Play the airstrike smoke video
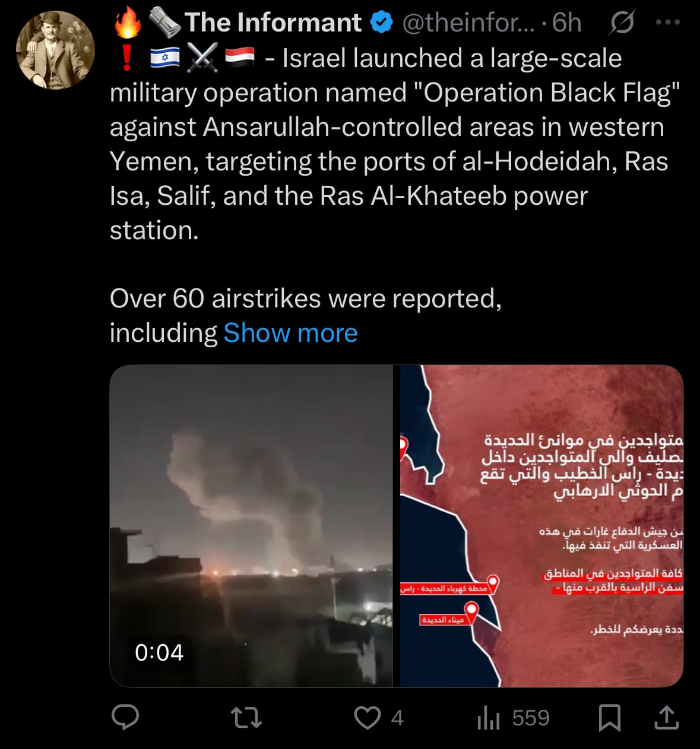Image resolution: width=700 pixels, height=749 pixels. (x=251, y=526)
